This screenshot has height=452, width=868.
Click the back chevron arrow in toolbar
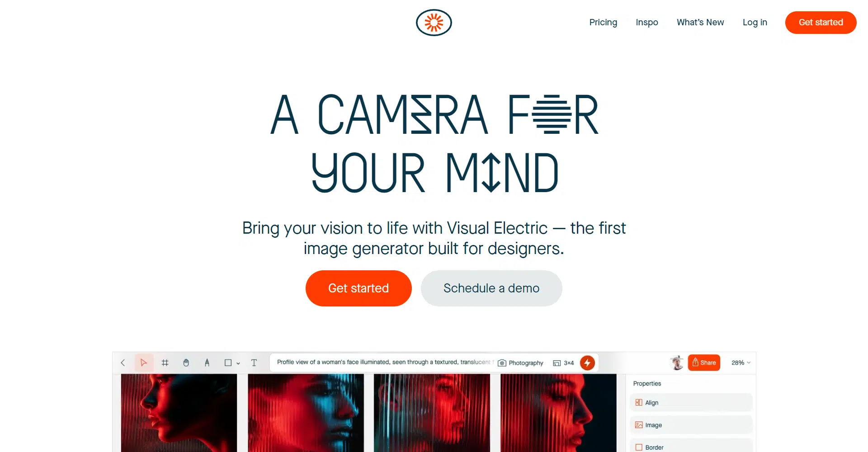tap(123, 363)
